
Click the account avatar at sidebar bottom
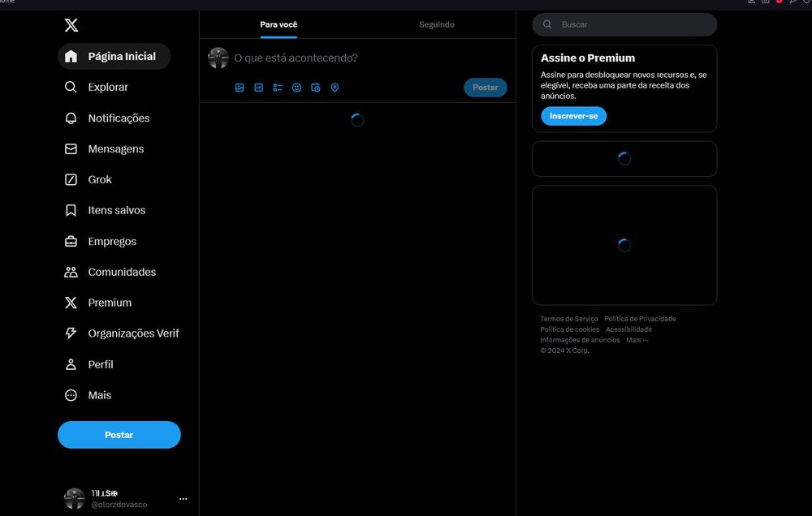[75, 499]
